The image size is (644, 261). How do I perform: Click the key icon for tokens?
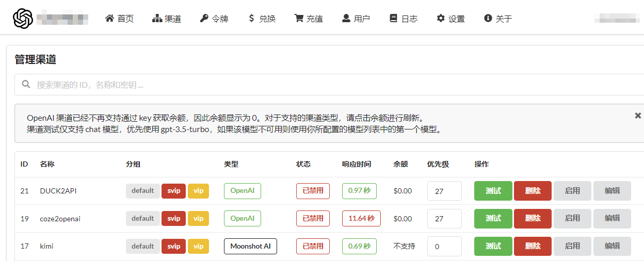204,19
